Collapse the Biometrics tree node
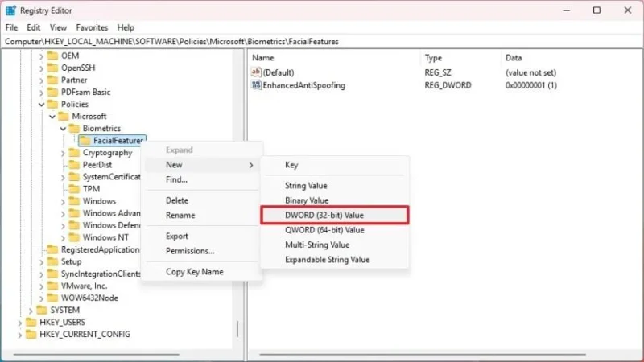Screen dimensions: 644x362 (63, 129)
